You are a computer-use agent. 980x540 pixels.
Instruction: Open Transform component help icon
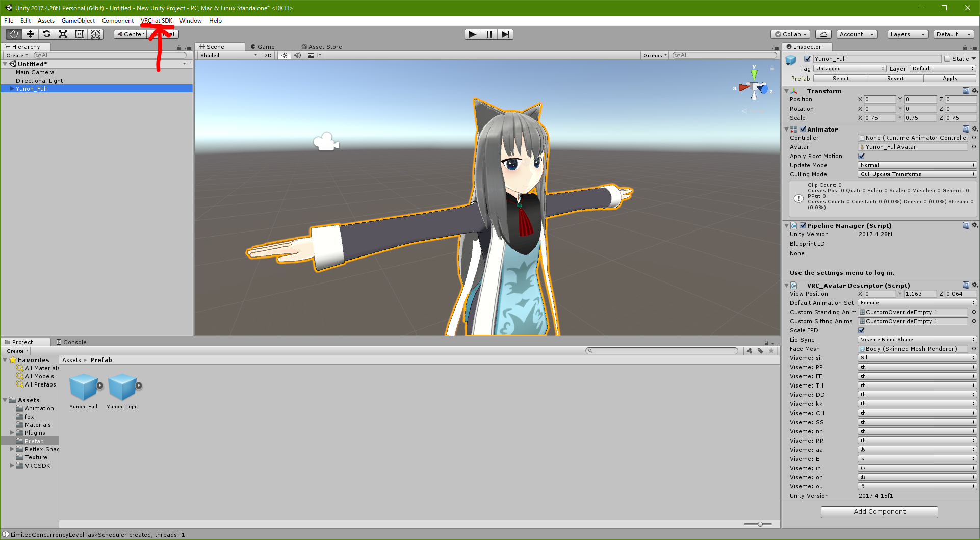point(966,91)
